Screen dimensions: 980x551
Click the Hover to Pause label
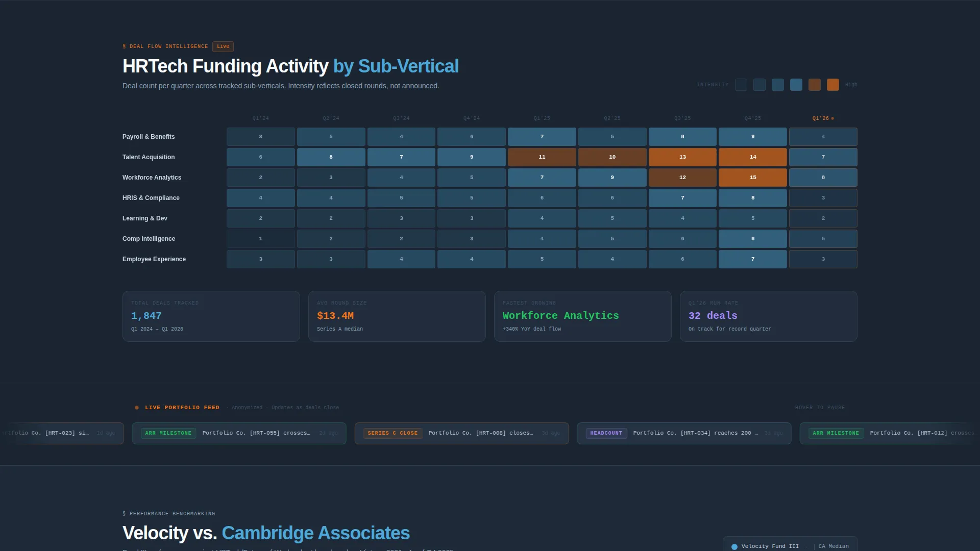pyautogui.click(x=820, y=408)
